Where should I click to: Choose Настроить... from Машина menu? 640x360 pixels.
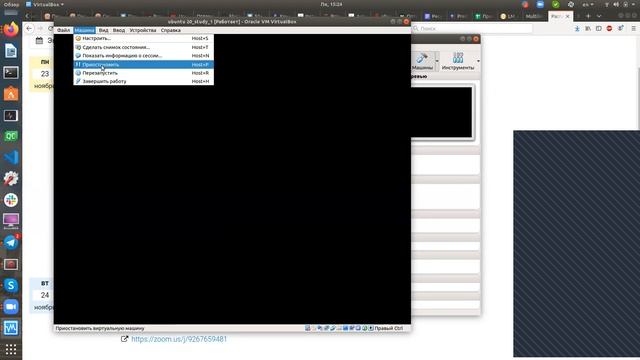(x=143, y=38)
